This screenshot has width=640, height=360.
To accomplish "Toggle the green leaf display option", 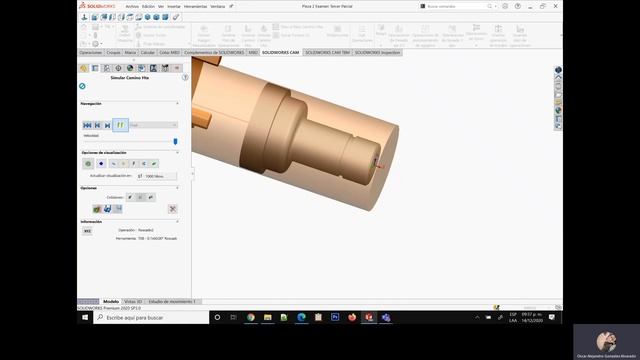I will click(x=154, y=164).
